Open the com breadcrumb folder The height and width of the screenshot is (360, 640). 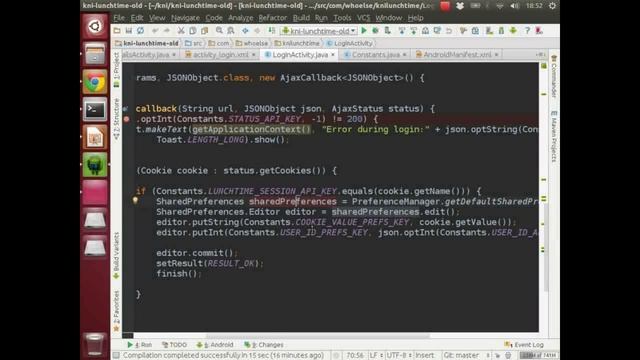coord(219,43)
